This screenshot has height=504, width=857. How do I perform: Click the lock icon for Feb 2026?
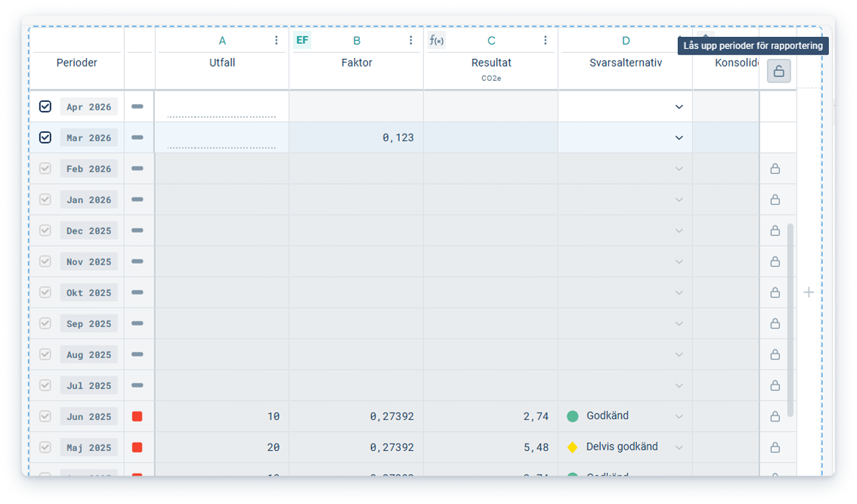pyautogui.click(x=775, y=169)
